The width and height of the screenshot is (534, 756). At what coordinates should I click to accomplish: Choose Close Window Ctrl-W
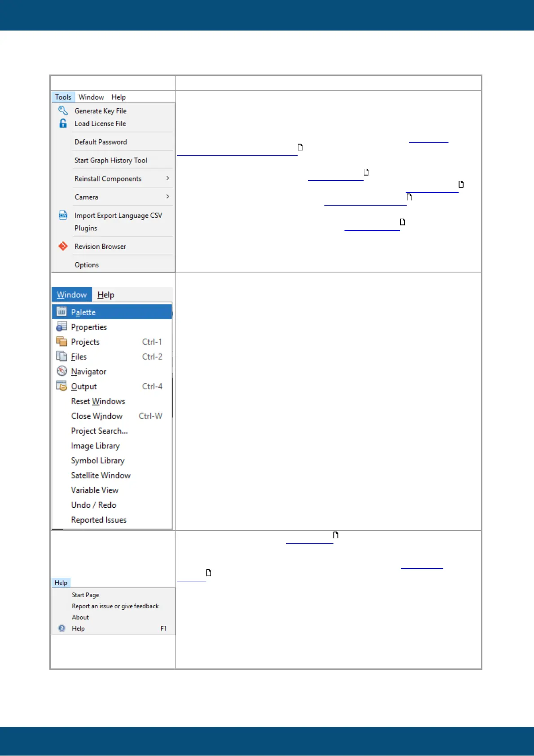[112, 416]
